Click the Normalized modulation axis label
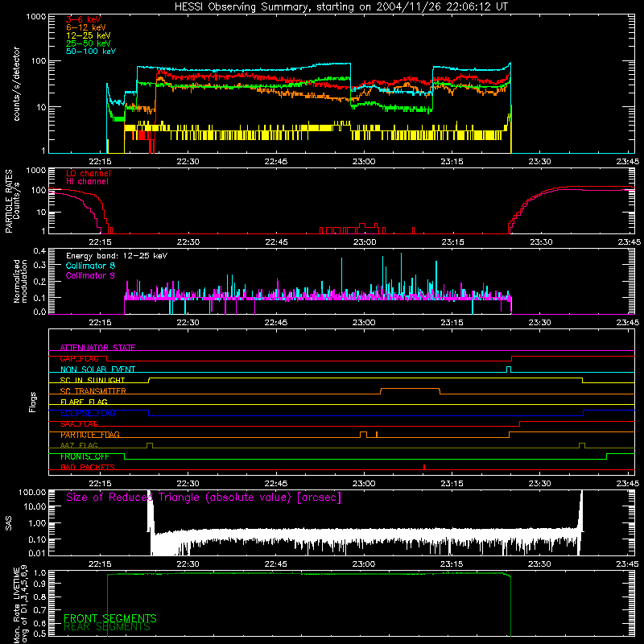Screen dimensions: 644x644 pos(20,281)
